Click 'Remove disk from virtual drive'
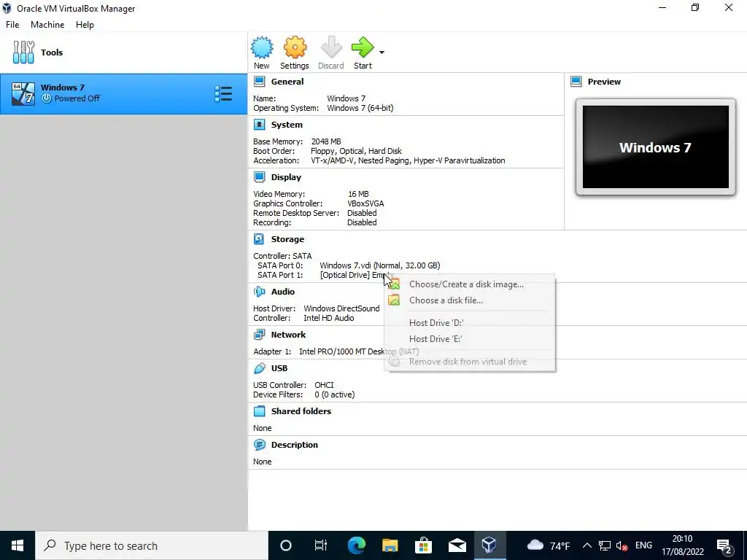747x560 pixels. [x=470, y=362]
